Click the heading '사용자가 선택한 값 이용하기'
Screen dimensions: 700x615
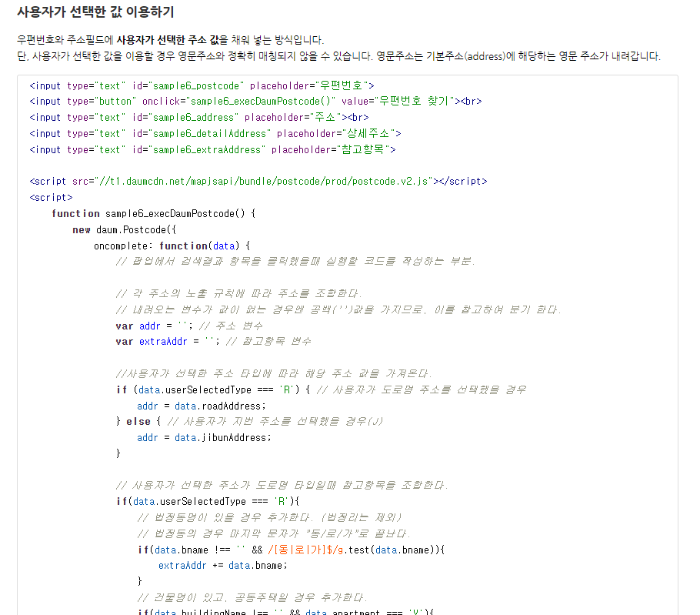[95, 12]
